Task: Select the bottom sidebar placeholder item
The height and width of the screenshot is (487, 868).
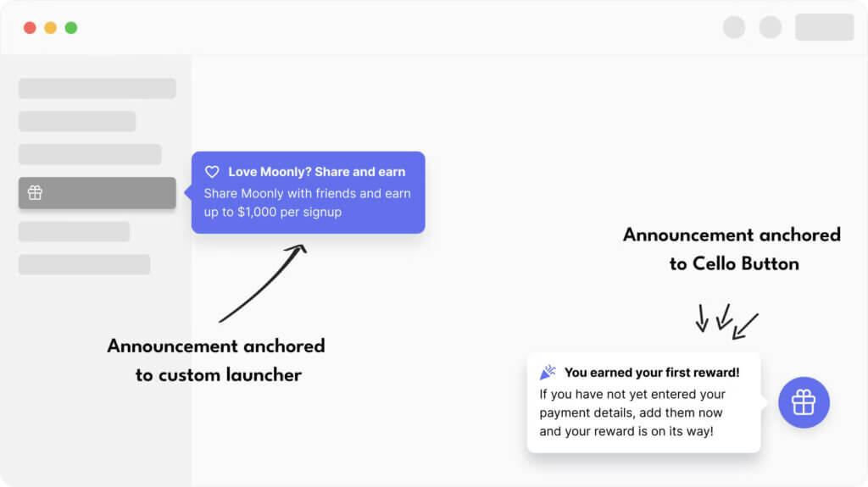Action: click(x=84, y=264)
